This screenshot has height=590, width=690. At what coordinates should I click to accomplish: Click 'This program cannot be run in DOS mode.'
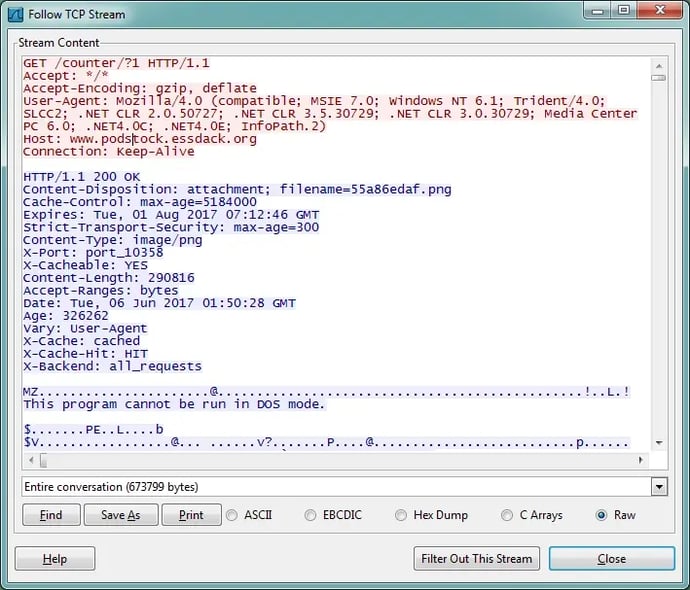[x=174, y=404]
